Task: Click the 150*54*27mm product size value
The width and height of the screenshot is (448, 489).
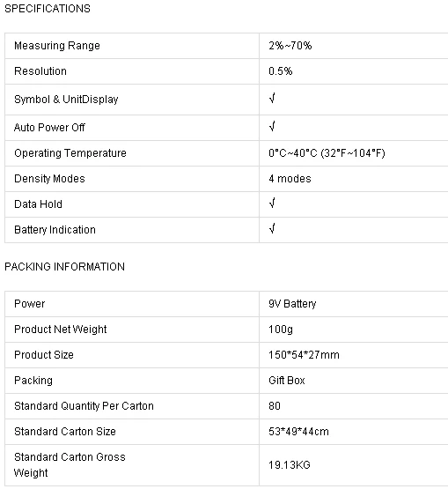Action: (304, 355)
